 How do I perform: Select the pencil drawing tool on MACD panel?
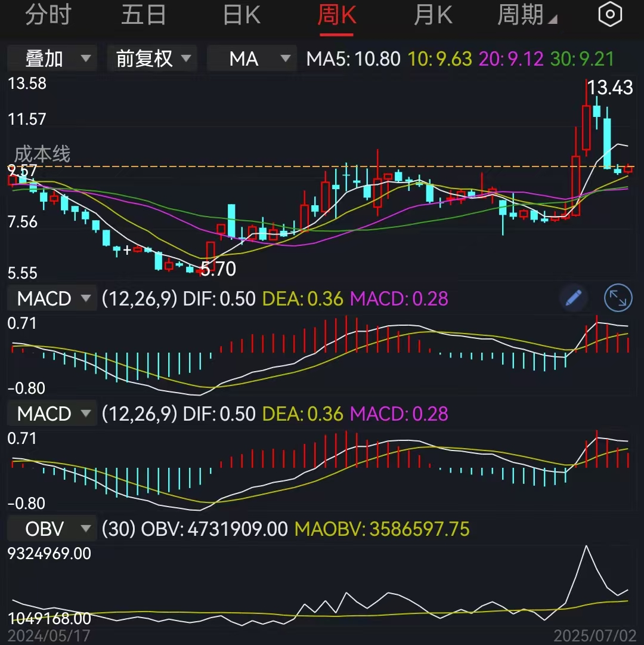572,298
